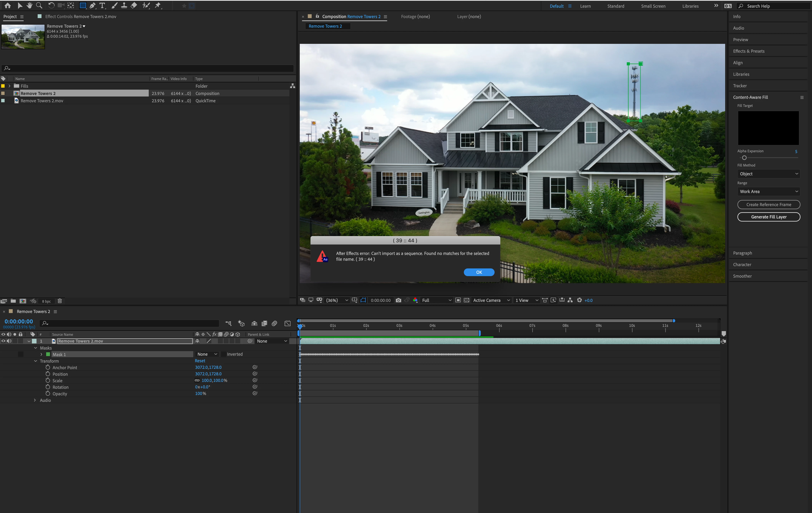Enable Inverted checkbox for Mask 1
The image size is (812, 513).
tap(223, 354)
